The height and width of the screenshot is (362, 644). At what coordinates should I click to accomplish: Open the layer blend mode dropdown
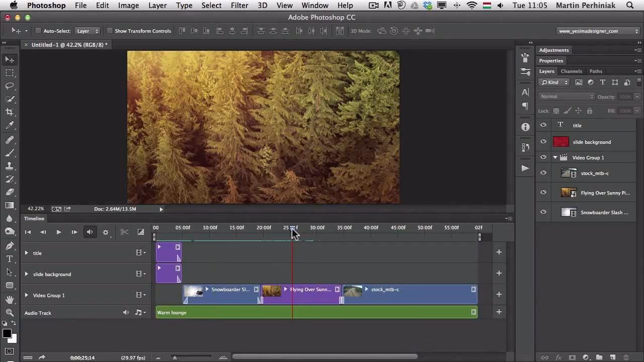coord(567,97)
